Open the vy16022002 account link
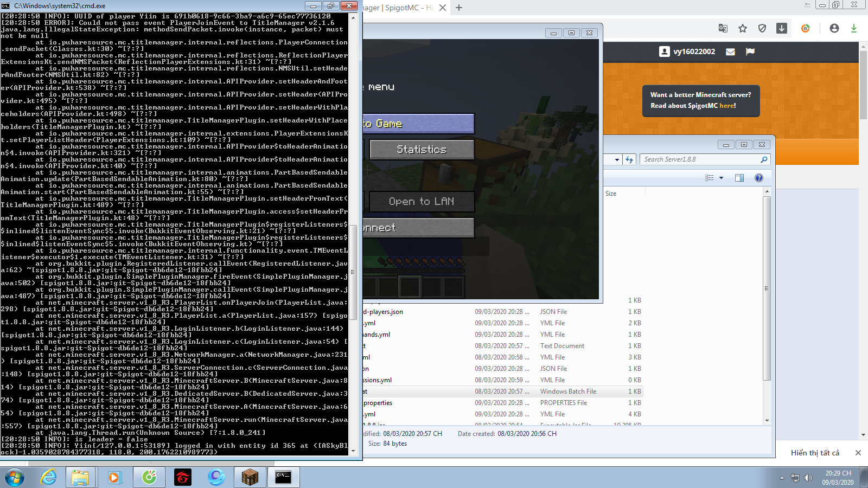The image size is (868, 488). click(x=694, y=52)
